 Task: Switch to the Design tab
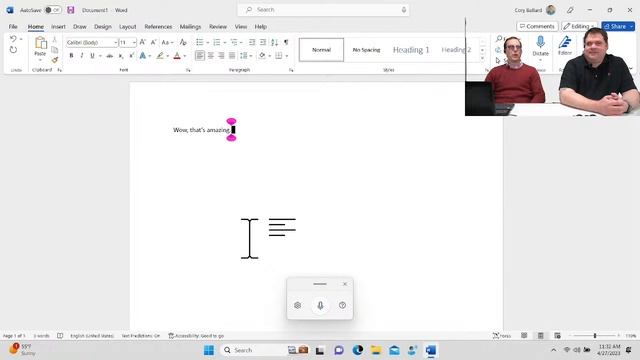tap(103, 27)
